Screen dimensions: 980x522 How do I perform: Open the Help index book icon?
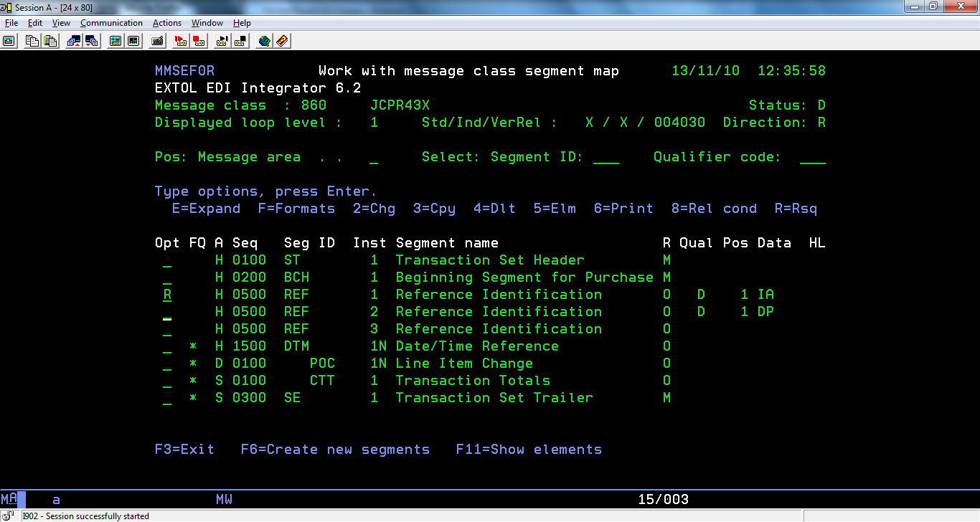click(282, 41)
